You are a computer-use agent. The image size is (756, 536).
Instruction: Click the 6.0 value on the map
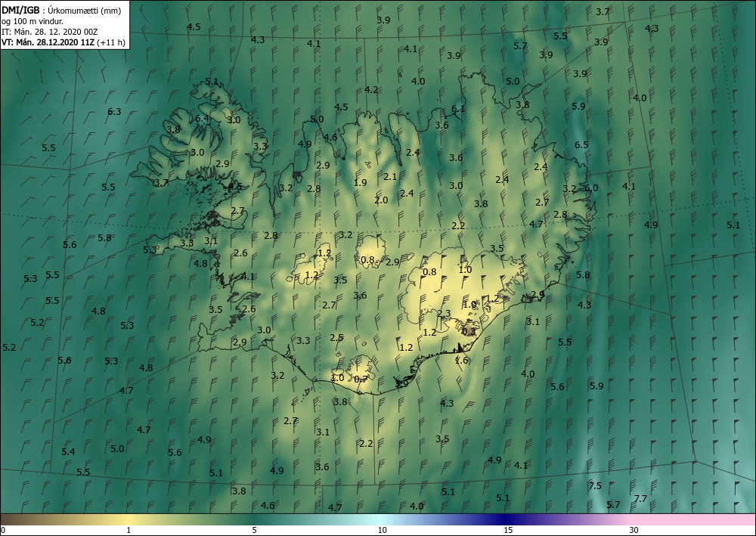point(591,188)
